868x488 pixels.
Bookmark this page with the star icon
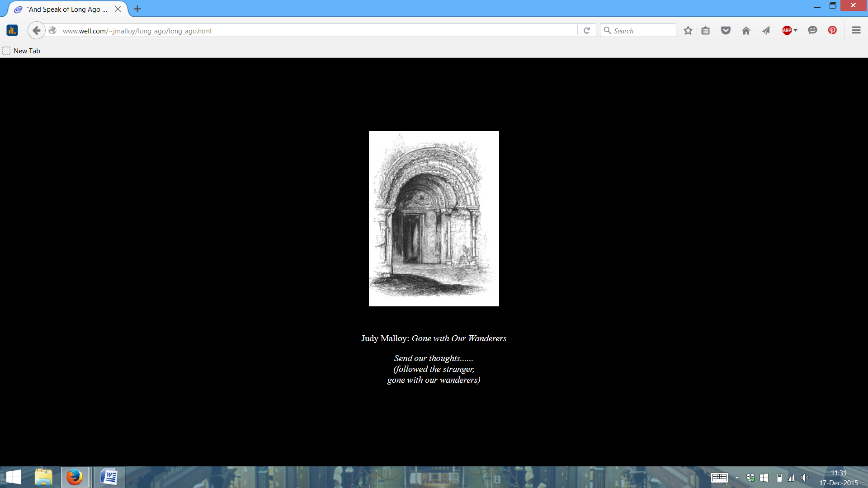(x=688, y=31)
